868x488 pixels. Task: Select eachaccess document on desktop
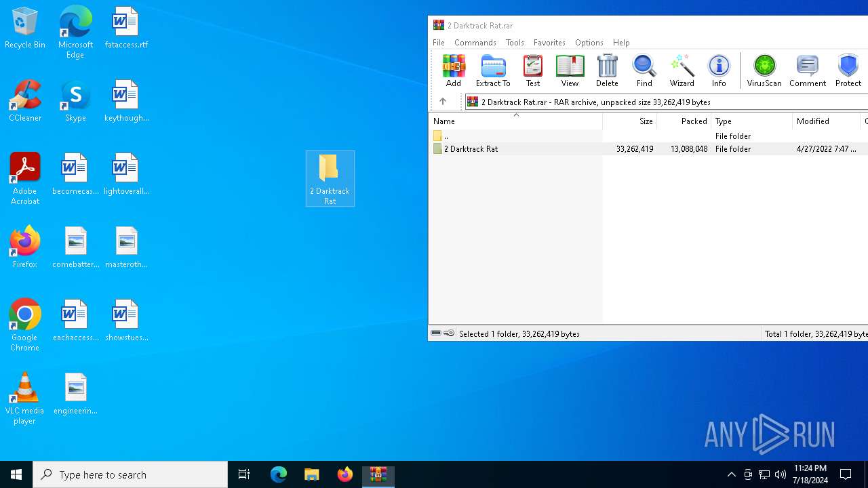coord(75,321)
